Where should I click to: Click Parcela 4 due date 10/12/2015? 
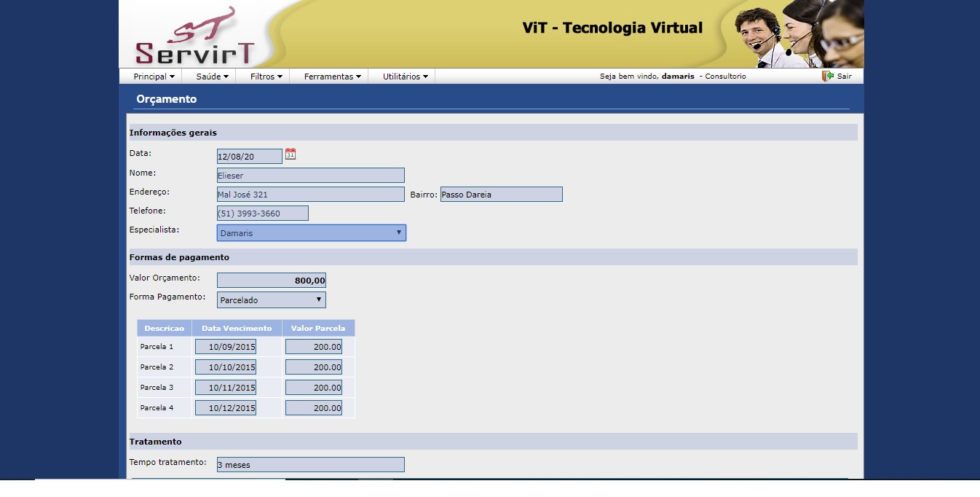(x=226, y=408)
